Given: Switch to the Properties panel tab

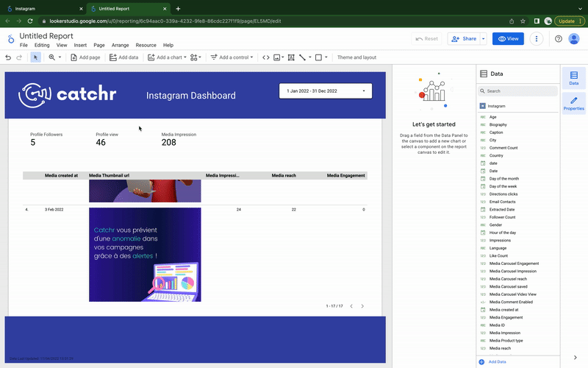Looking at the screenshot, I should click(x=573, y=103).
